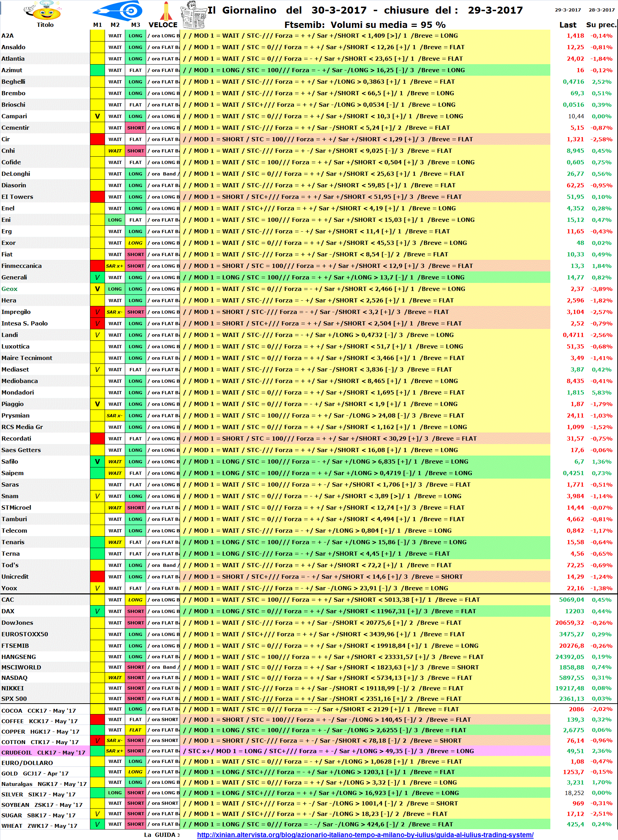This screenshot has height=840, width=618.
Task: Click the green M1 cell for Azimut
Action: [x=97, y=70]
